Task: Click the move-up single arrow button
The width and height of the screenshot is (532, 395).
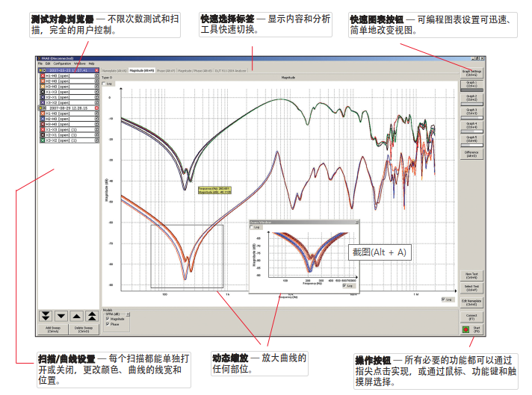Action: click(76, 316)
